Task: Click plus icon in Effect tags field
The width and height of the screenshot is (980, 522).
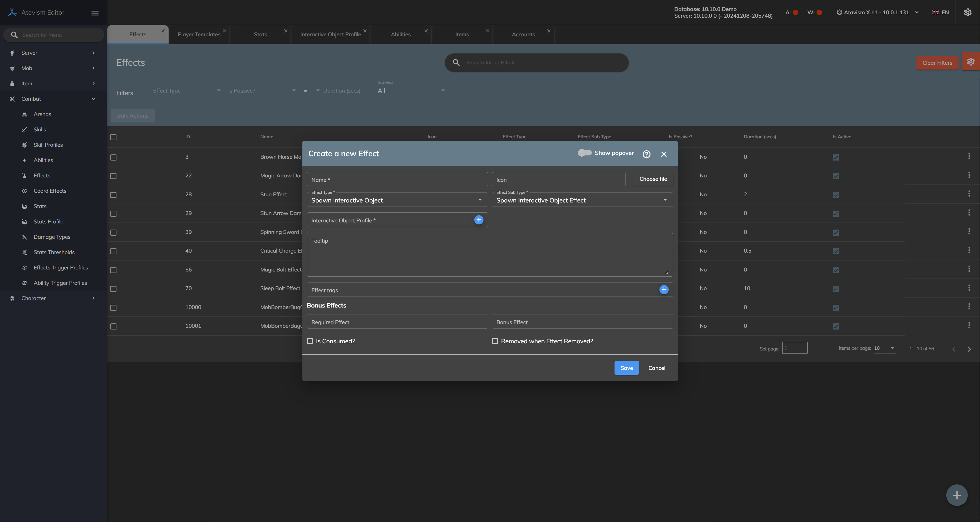Action: point(664,290)
